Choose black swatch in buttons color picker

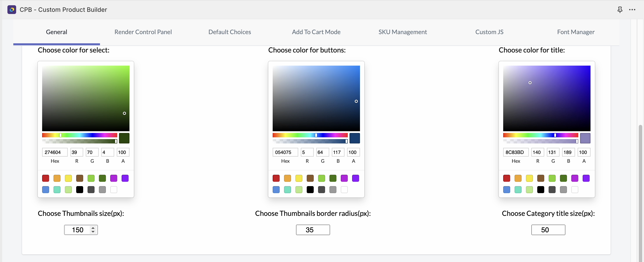coord(310,190)
